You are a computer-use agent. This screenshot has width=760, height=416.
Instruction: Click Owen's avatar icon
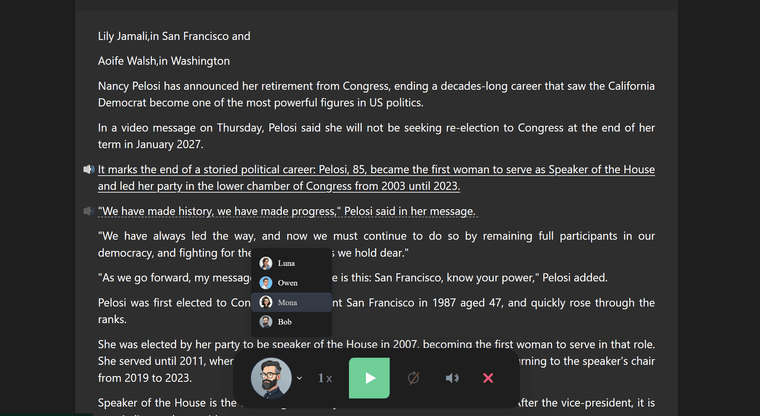click(x=266, y=283)
